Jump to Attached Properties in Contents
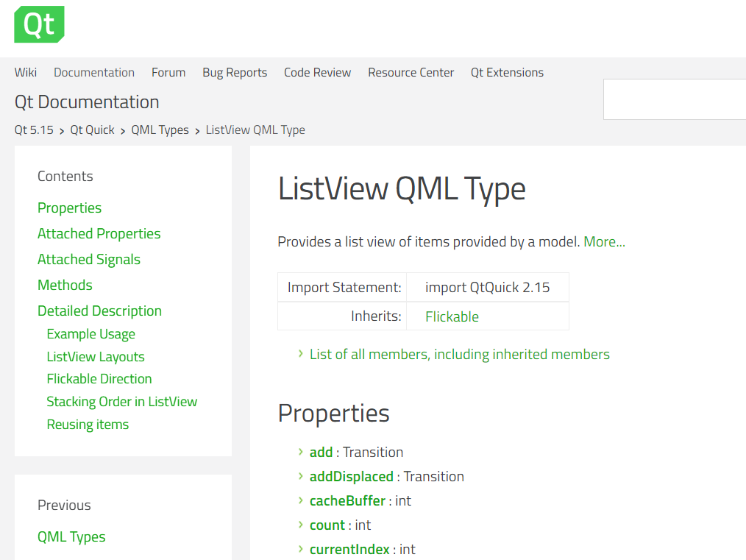The image size is (746, 560). (99, 233)
